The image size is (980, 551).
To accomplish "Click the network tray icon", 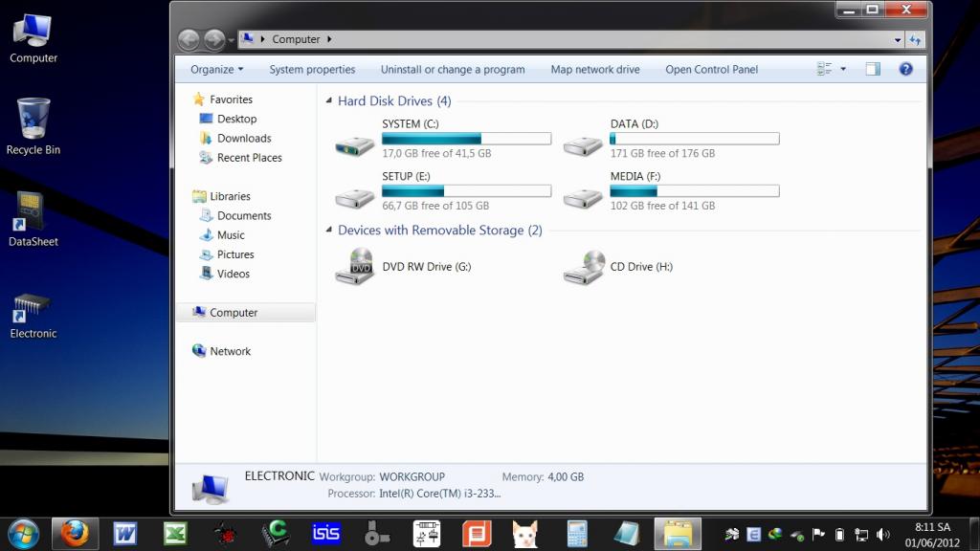I will (x=861, y=535).
